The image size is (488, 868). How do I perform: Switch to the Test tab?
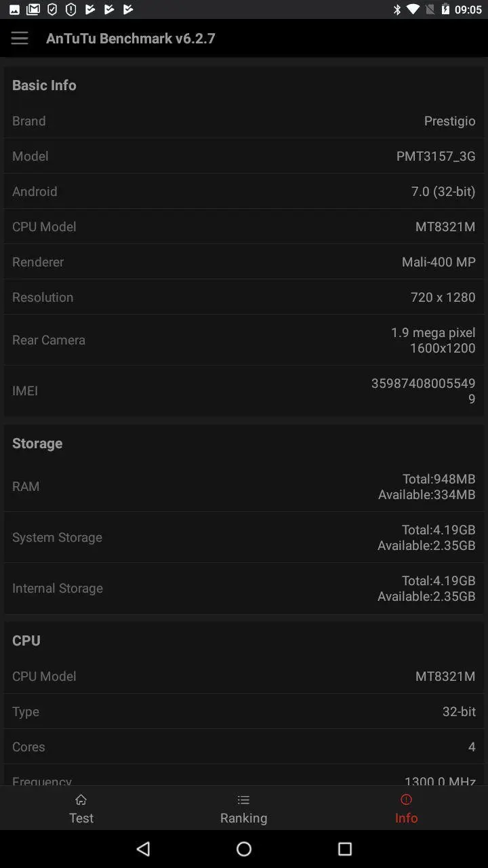click(81, 808)
